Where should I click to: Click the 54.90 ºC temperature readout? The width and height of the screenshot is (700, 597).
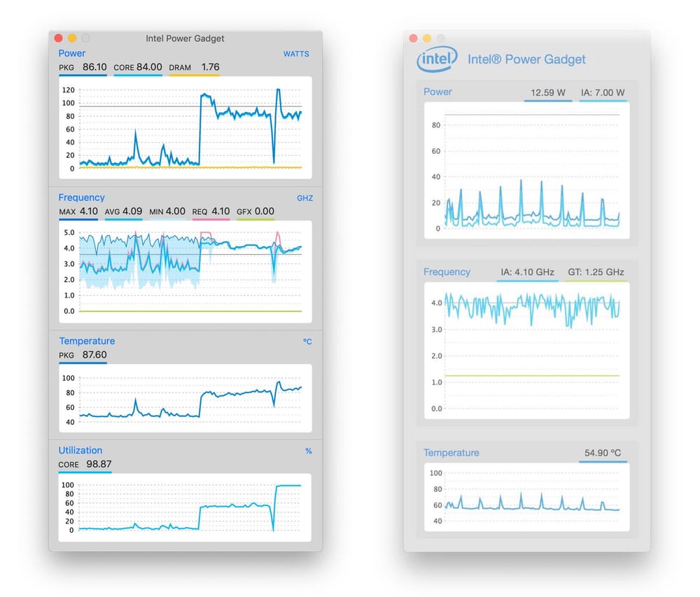click(x=603, y=453)
